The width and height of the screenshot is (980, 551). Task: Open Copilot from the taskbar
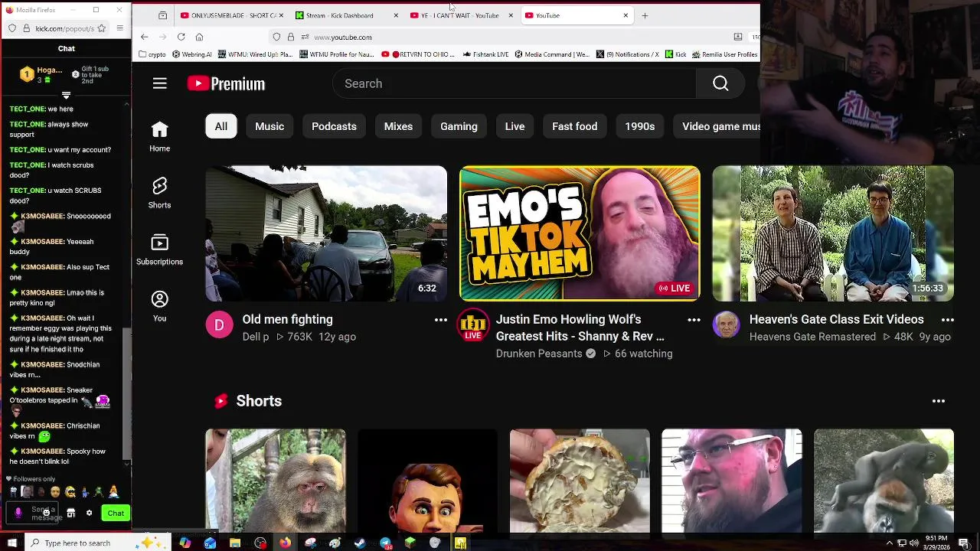185,543
